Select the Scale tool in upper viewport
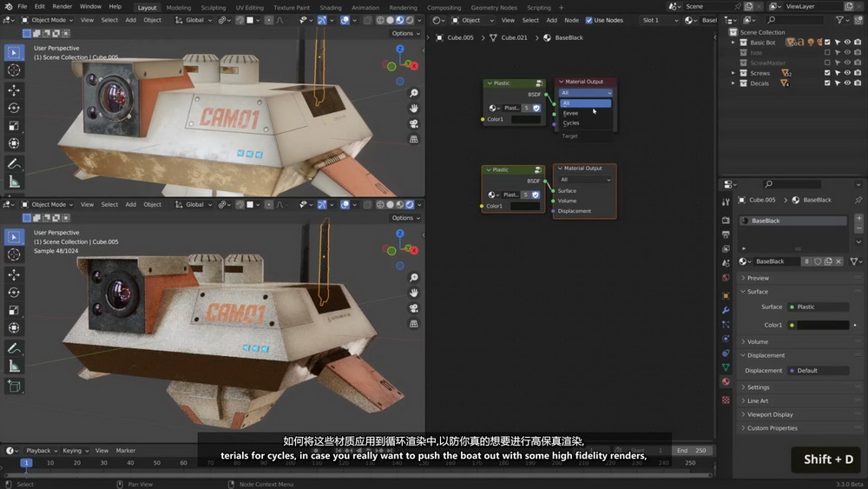868x489 pixels. coord(14,126)
